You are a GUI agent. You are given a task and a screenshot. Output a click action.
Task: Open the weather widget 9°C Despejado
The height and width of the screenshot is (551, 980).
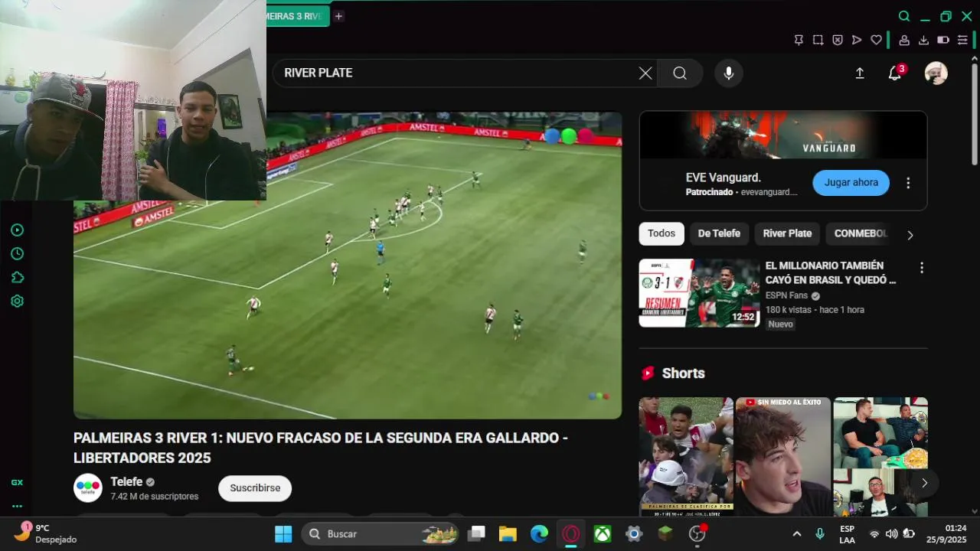tap(46, 533)
